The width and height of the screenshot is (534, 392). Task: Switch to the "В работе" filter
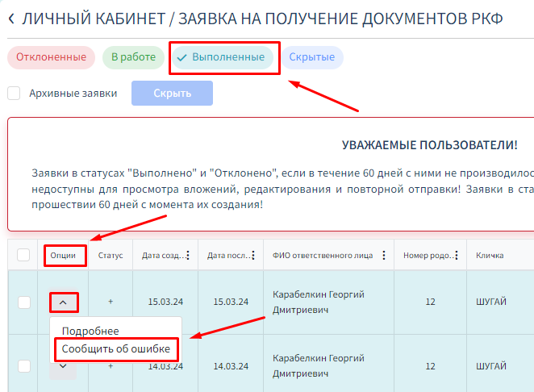coord(133,57)
